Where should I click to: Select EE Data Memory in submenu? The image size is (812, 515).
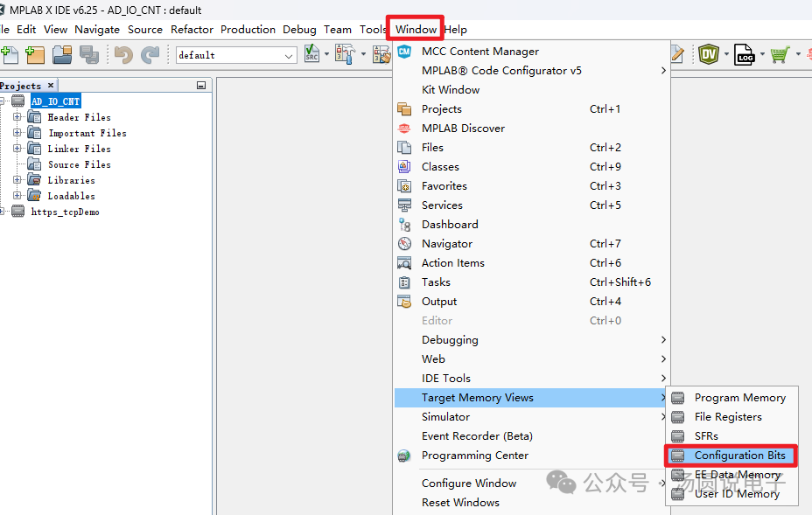pyautogui.click(x=731, y=475)
